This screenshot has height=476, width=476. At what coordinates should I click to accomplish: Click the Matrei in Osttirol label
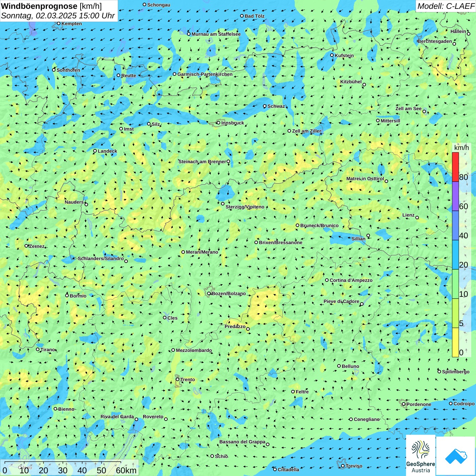(x=365, y=178)
